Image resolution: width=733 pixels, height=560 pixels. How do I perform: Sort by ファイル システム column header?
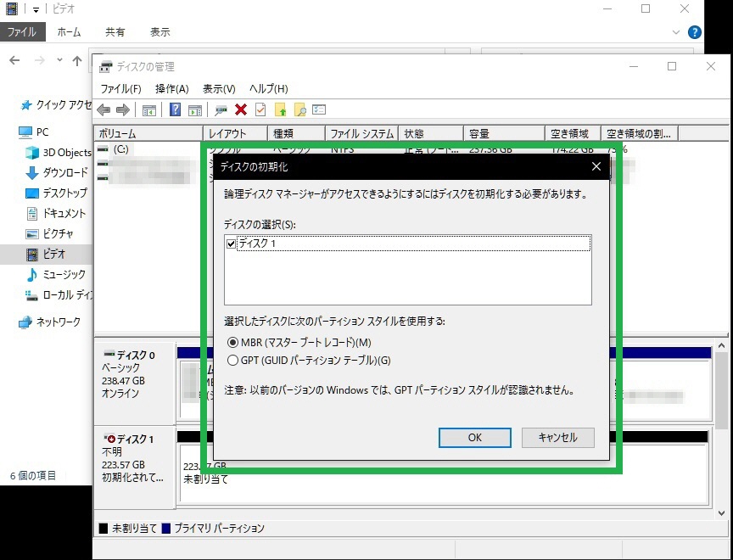point(361,134)
